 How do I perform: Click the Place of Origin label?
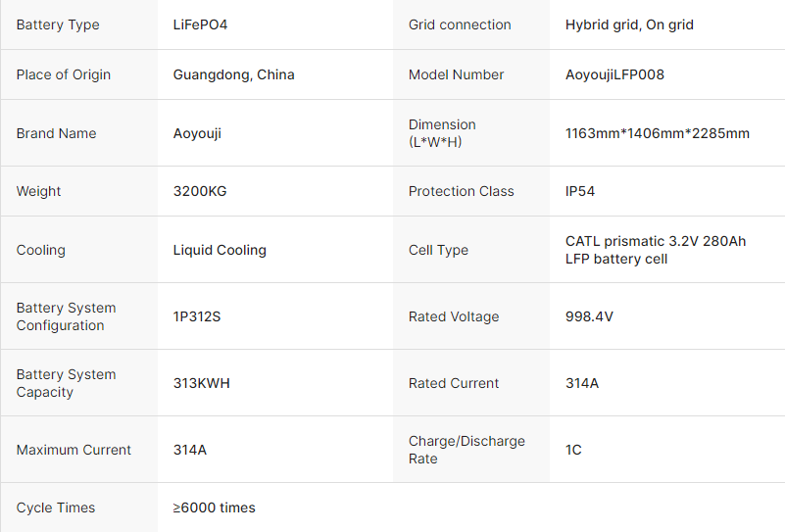coord(64,74)
